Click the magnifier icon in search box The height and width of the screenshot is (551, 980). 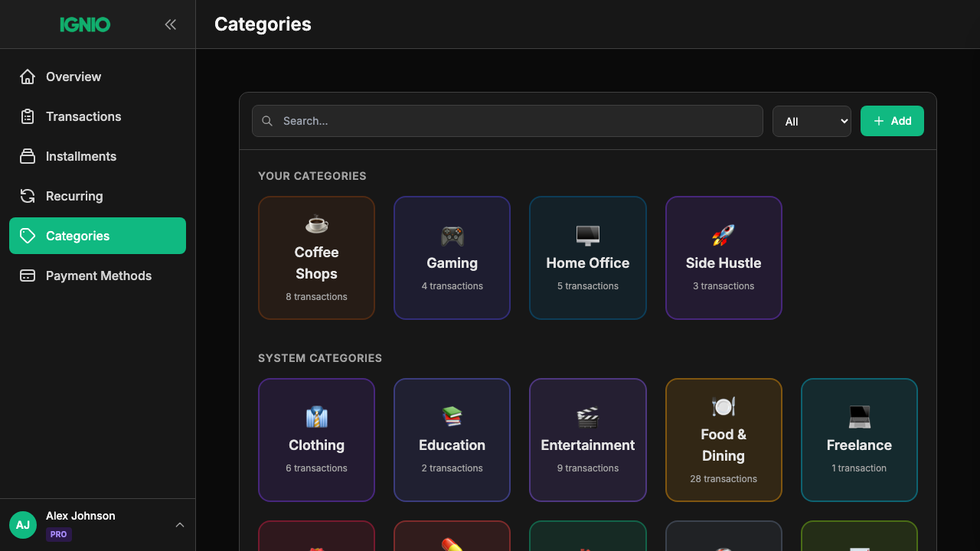(x=267, y=121)
